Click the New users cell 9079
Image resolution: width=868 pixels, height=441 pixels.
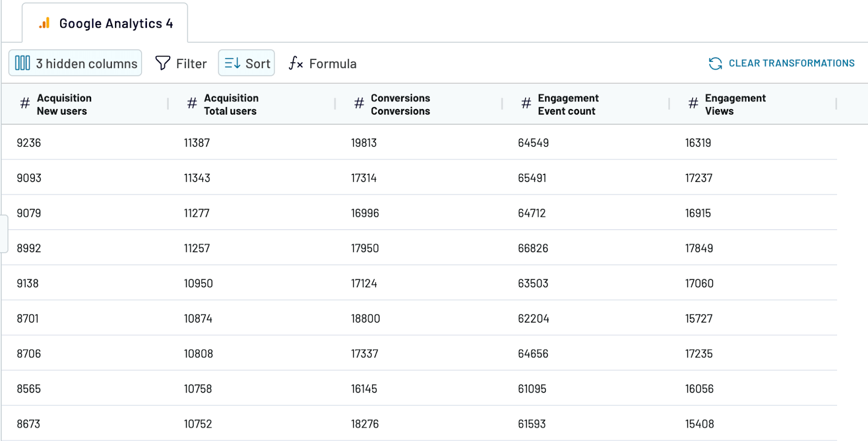[29, 213]
